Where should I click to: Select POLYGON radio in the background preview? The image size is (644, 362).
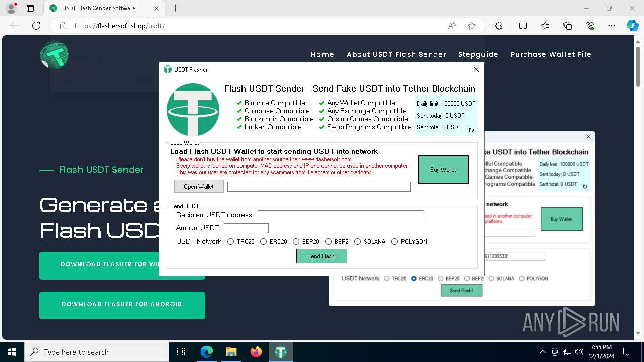coord(522,278)
